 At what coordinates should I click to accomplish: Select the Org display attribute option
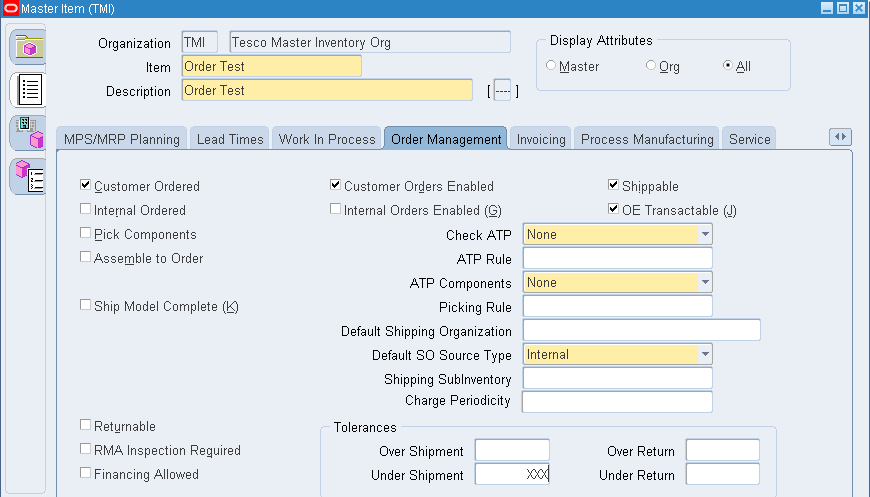[x=650, y=65]
